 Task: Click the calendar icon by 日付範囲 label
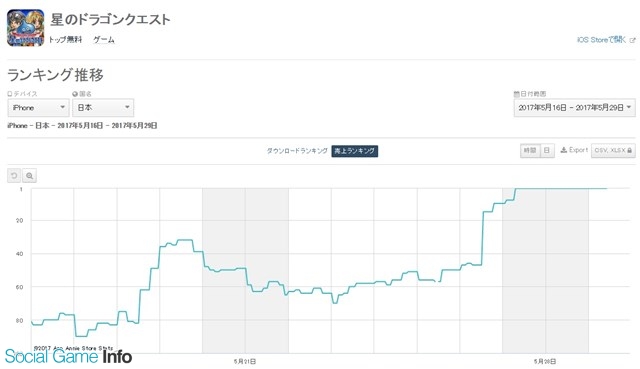516,94
